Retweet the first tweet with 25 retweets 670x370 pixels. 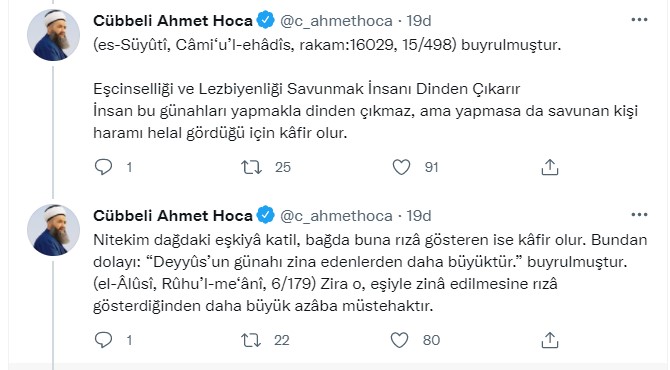click(x=251, y=167)
